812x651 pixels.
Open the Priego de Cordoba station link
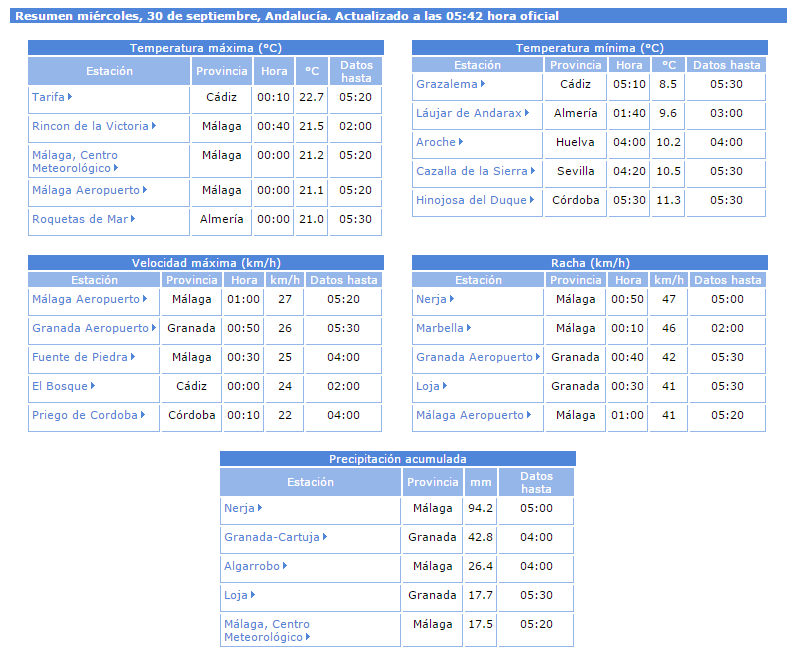coord(84,415)
